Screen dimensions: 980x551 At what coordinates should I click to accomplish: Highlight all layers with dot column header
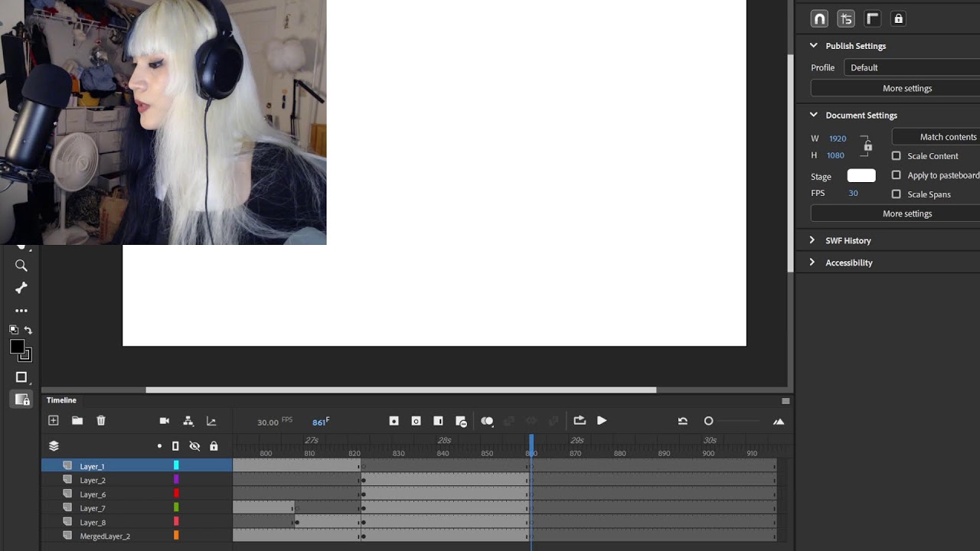pos(159,446)
